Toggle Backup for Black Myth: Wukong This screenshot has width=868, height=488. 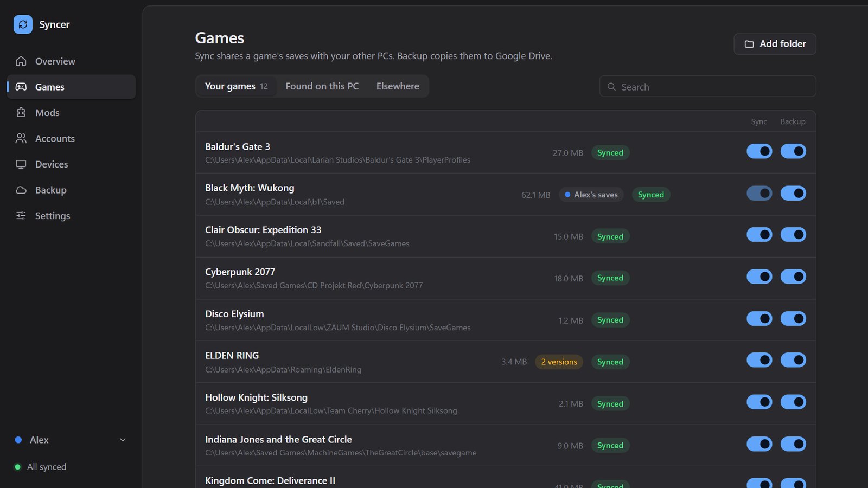[793, 193]
